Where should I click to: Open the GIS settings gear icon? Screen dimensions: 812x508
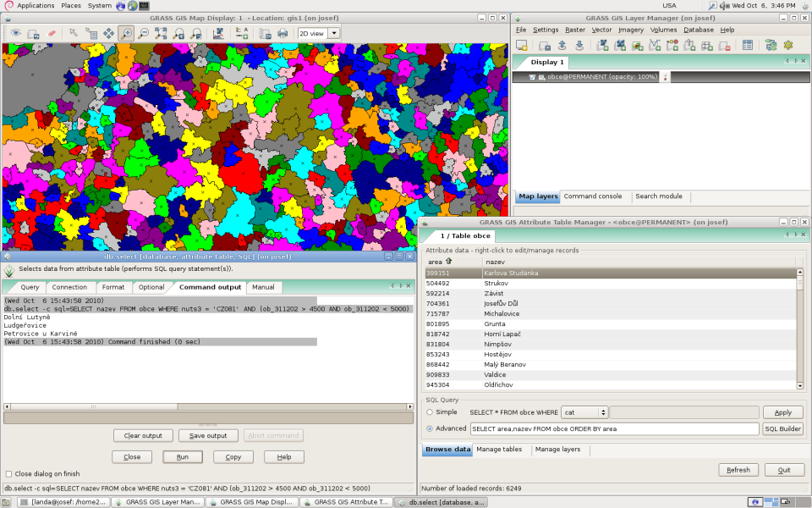tap(788, 46)
